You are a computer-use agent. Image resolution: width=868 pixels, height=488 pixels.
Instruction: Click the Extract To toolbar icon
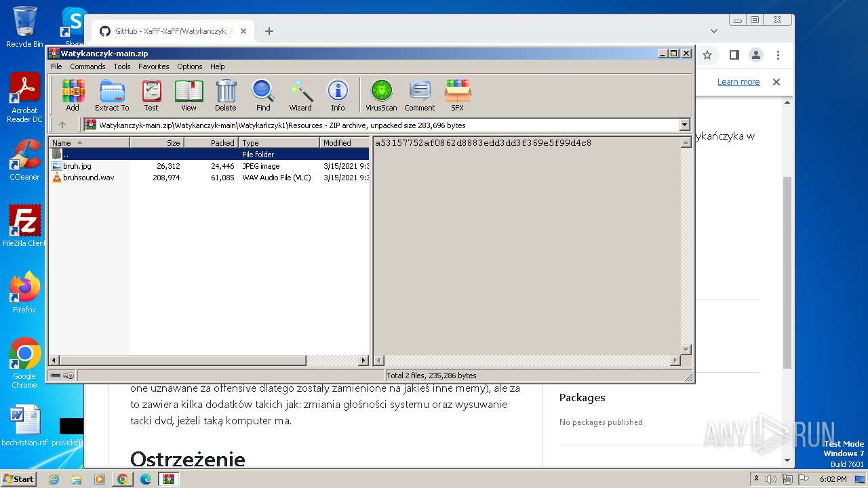click(112, 95)
